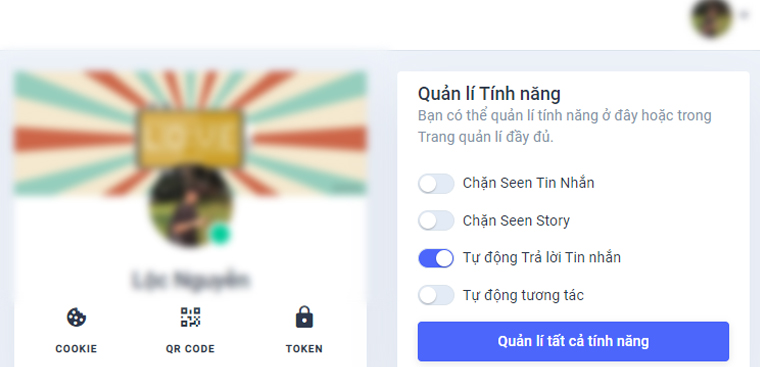Click the green online status dot
Viewport: 760px width, 367px height.
pos(220,234)
